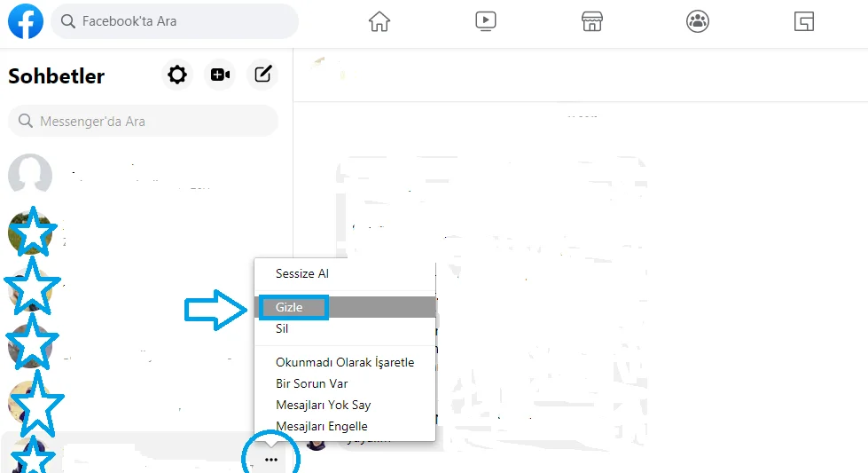Open chat settings gear icon
The image size is (868, 473).
177,75
